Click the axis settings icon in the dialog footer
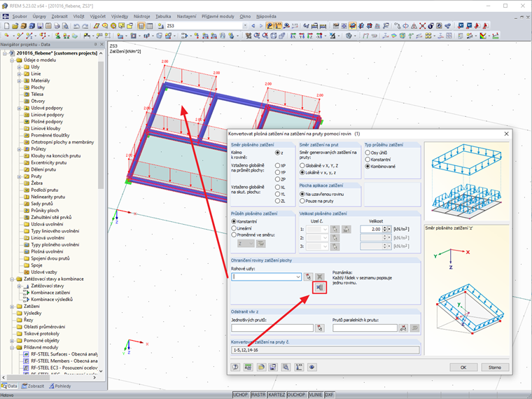The width and height of the screenshot is (532, 399). [x=299, y=367]
